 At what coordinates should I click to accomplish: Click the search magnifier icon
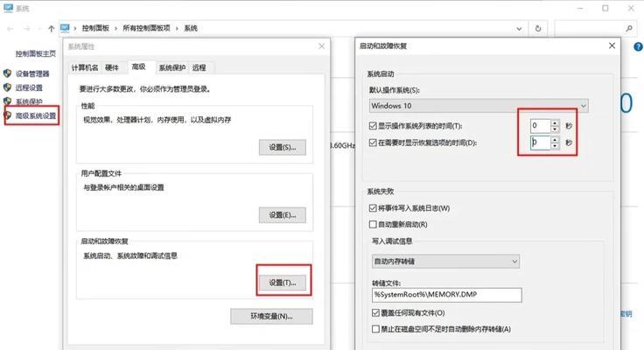coord(629,28)
